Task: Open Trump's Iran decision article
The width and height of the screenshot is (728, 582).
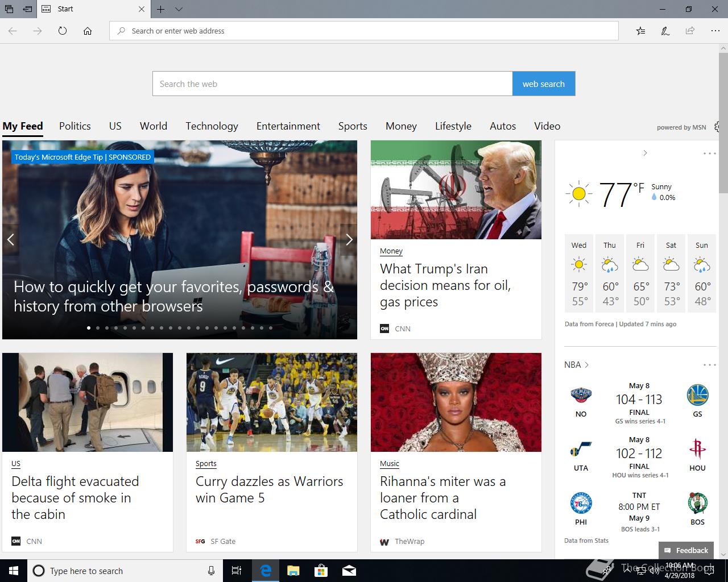Action: pos(445,285)
